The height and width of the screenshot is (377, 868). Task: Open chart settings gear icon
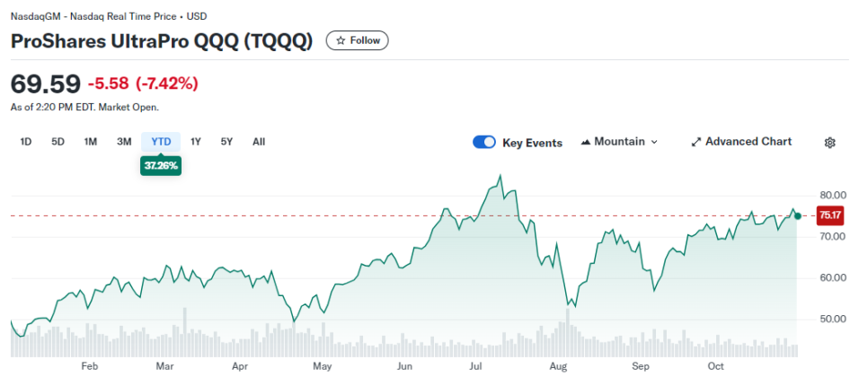(x=829, y=143)
